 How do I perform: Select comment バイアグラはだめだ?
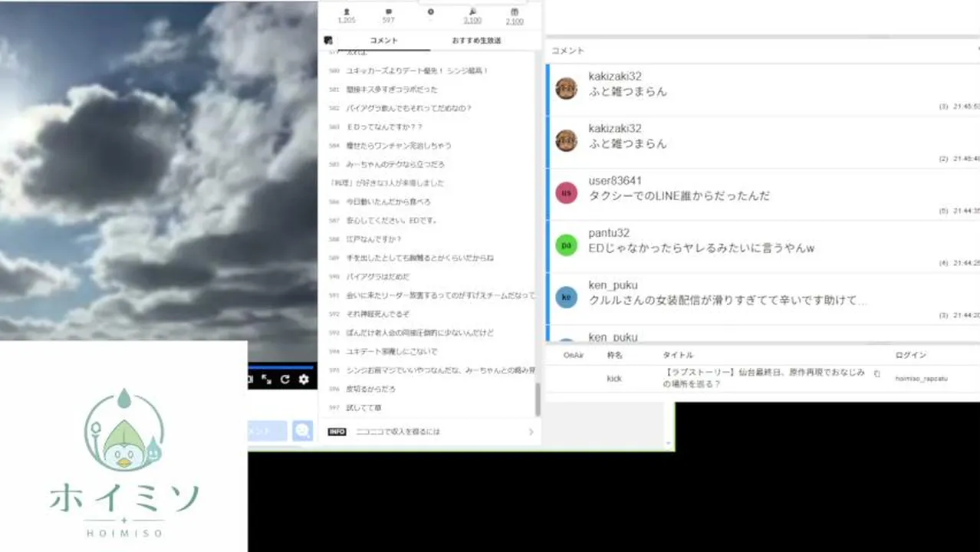coord(378,276)
